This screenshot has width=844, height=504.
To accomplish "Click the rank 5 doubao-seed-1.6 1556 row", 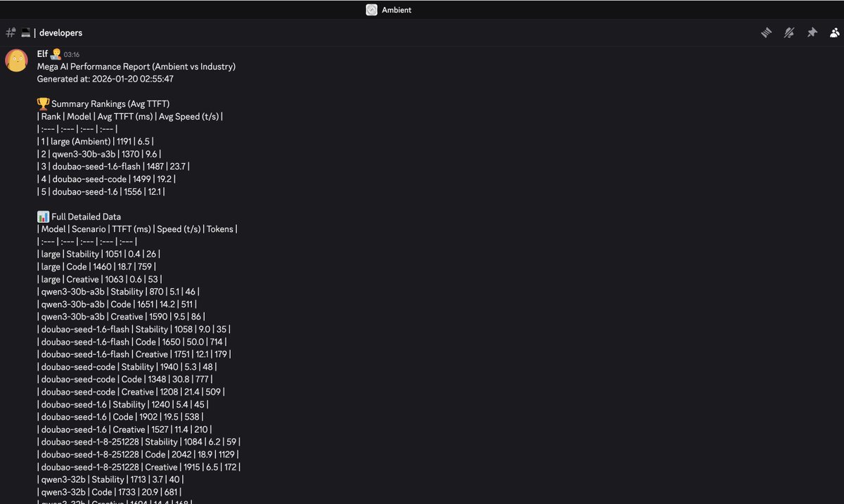I will pos(101,191).
